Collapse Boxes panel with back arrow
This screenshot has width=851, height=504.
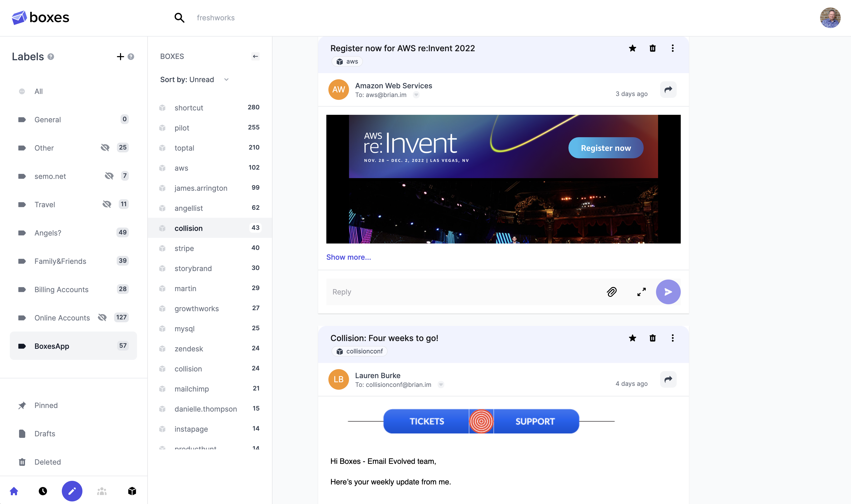256,56
